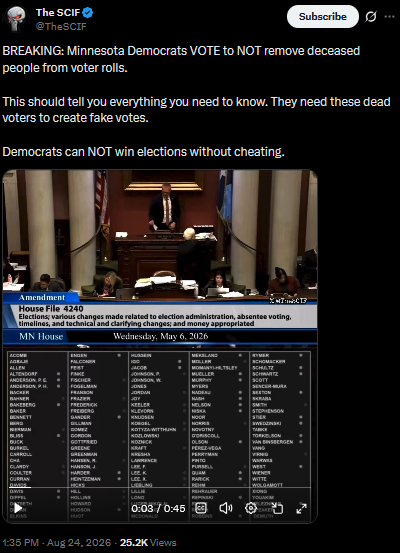400x553 pixels.
Task: Open the Grok explain-post icon
Action: coord(371,17)
